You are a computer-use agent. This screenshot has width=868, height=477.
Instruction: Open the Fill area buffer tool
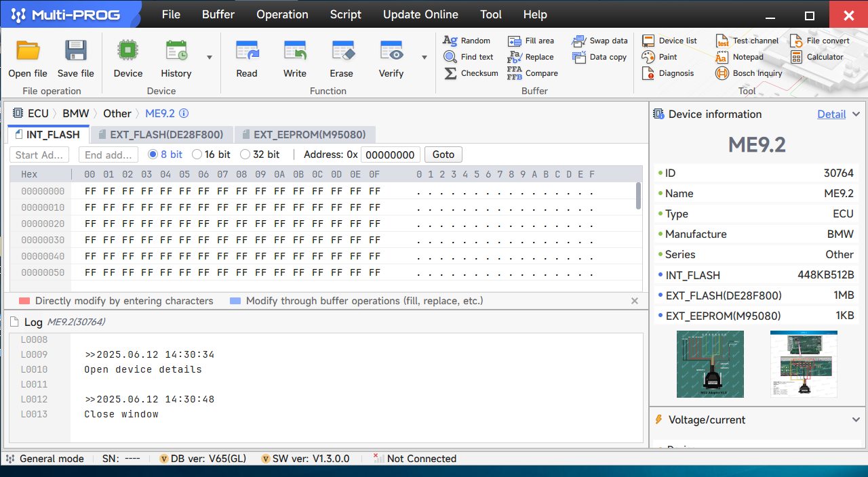[x=530, y=41]
